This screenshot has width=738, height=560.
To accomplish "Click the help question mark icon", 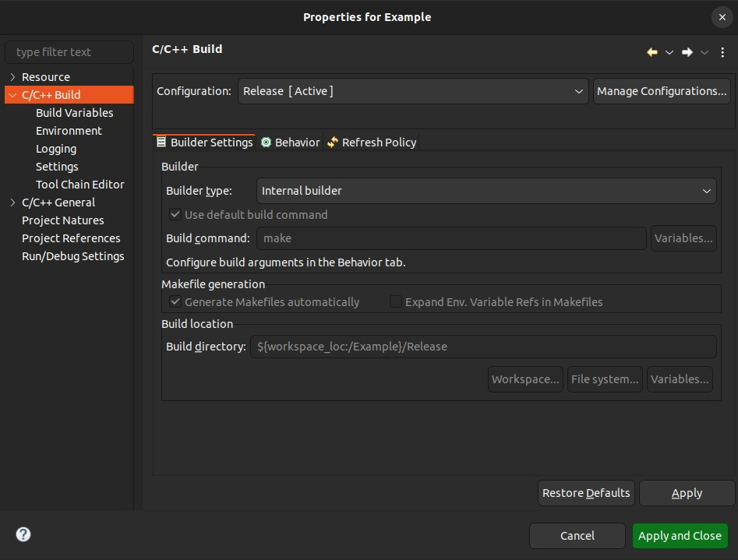I will point(23,534).
